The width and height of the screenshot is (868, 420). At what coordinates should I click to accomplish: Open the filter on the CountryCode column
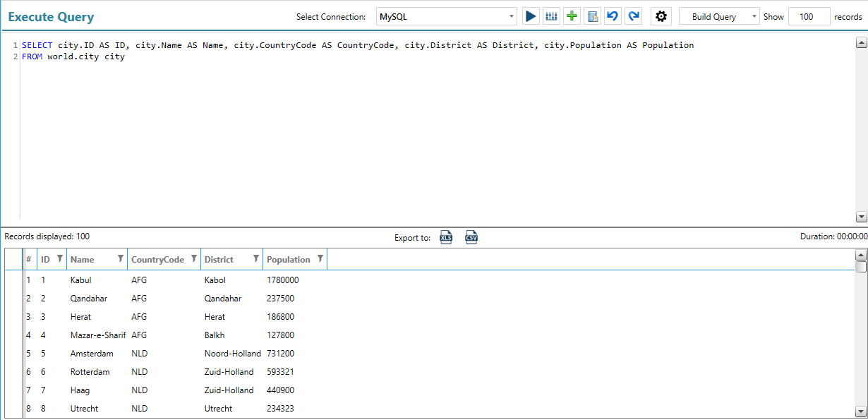tap(194, 259)
